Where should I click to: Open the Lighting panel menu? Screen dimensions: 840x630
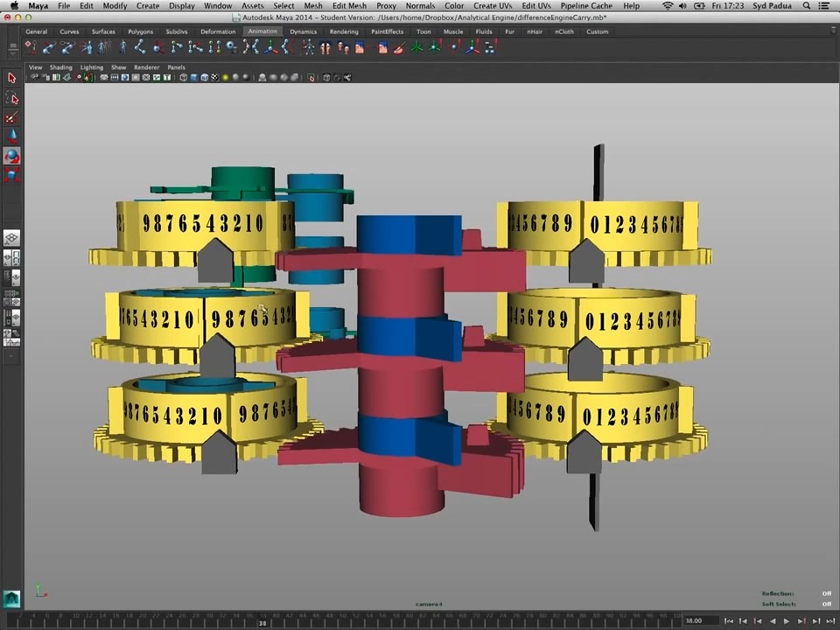(91, 67)
